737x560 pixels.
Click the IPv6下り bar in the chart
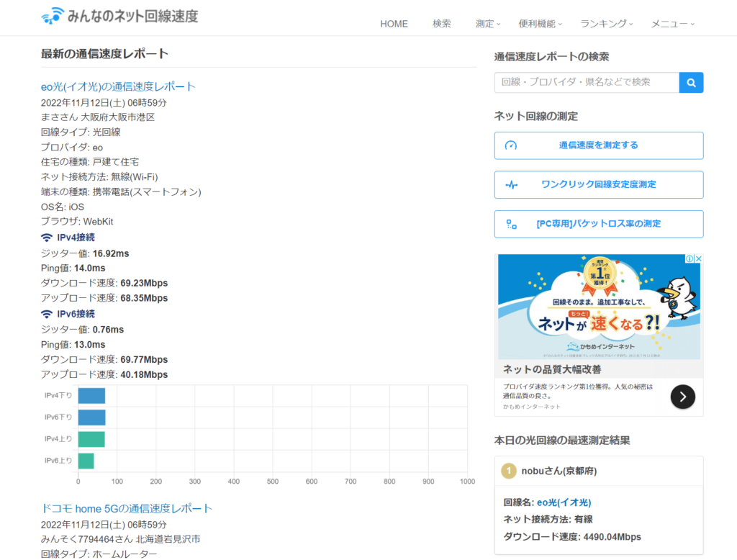tap(91, 417)
